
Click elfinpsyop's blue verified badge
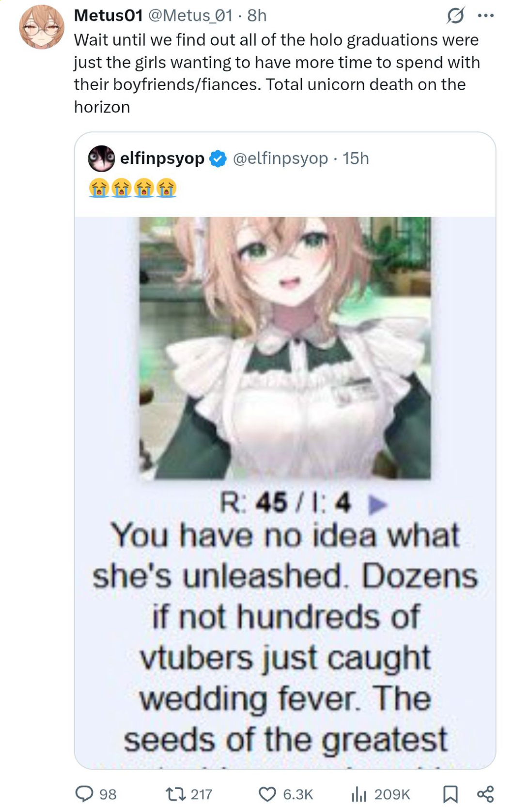(218, 159)
